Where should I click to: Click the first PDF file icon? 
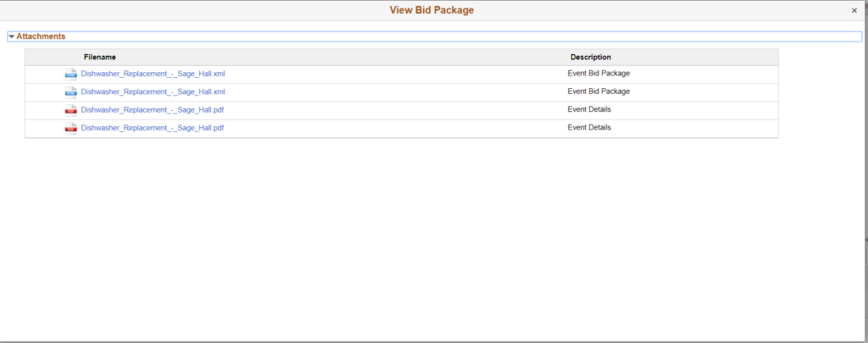point(70,110)
